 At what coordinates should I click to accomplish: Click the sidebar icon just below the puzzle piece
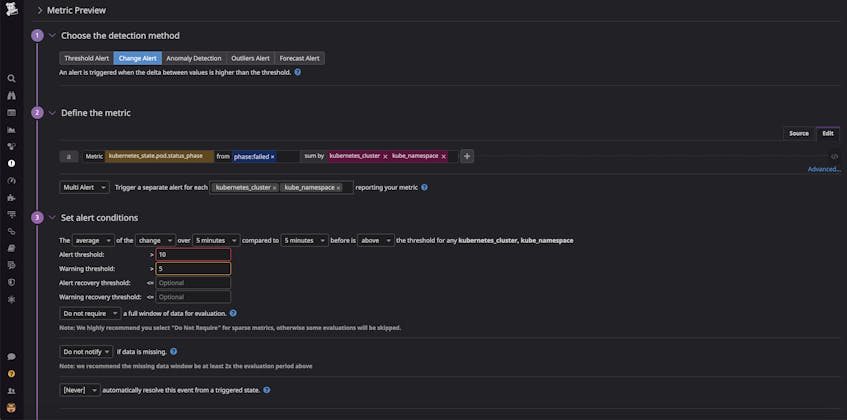point(11,214)
